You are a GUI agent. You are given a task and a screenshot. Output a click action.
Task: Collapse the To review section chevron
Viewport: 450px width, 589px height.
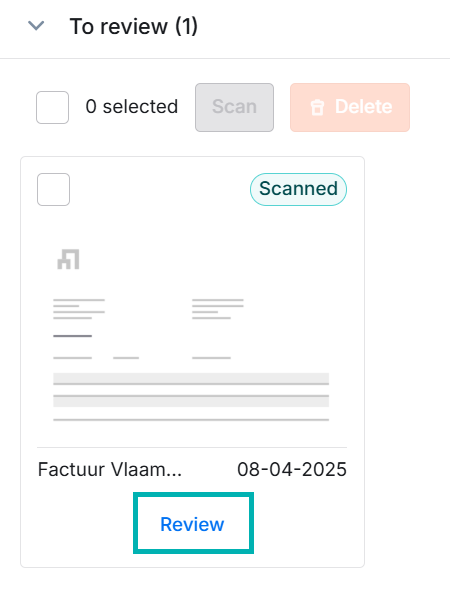pyautogui.click(x=36, y=26)
